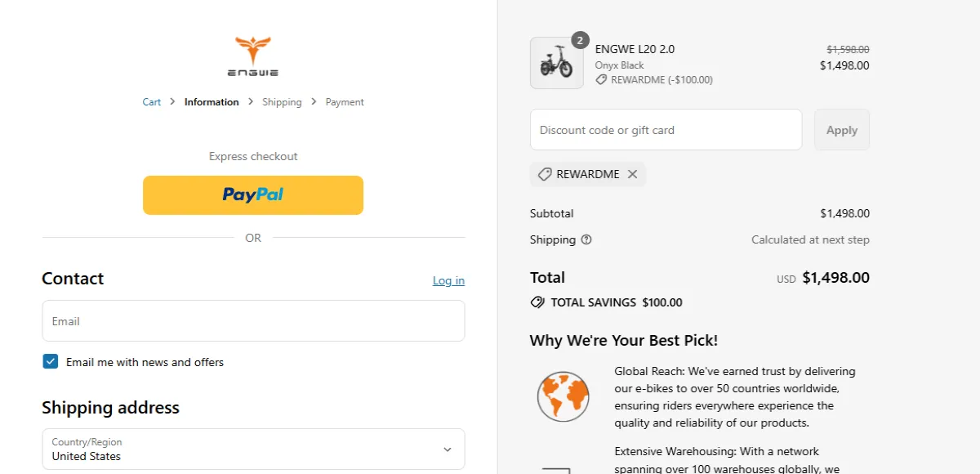Click the quantity badge on the product image
This screenshot has width=980, height=474.
coord(578,39)
